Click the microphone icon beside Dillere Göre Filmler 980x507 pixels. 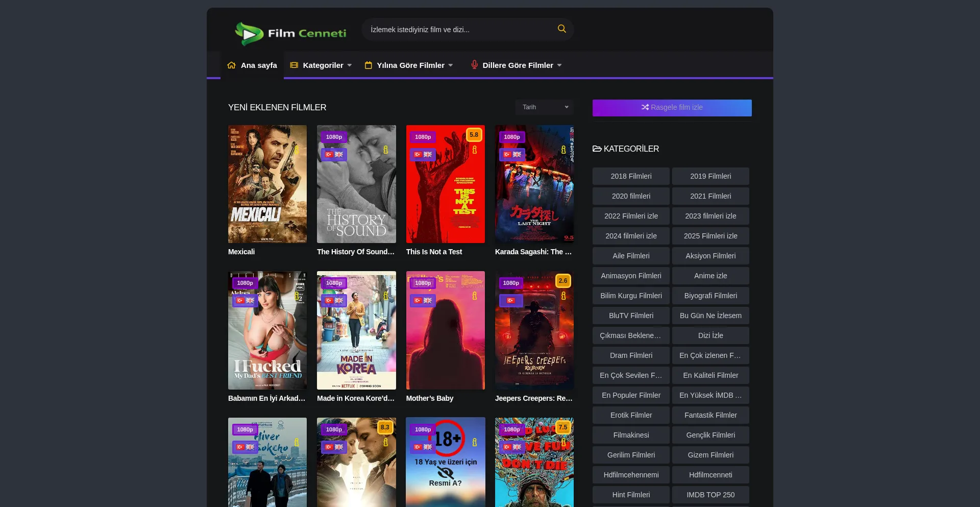tap(474, 65)
